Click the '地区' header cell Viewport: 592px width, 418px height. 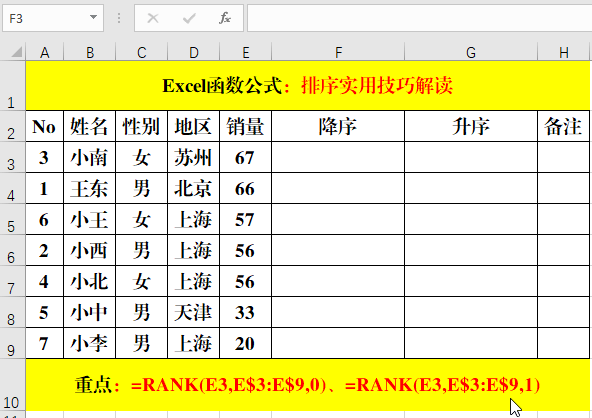point(194,126)
